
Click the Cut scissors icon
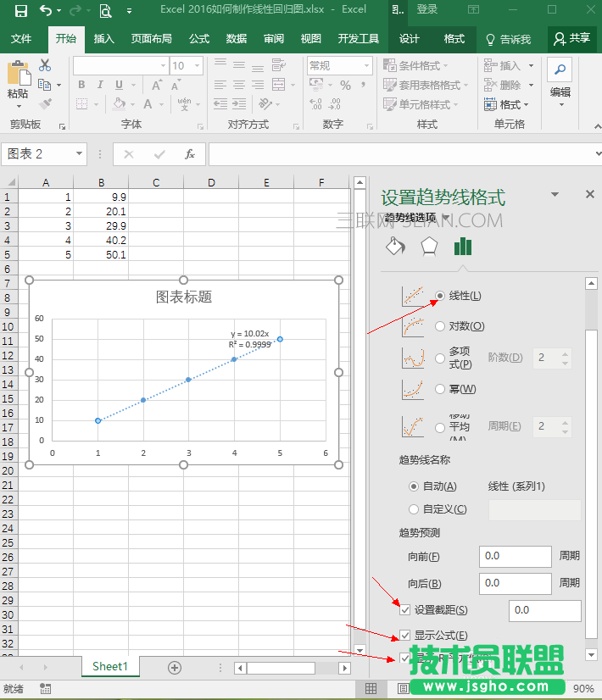pyautogui.click(x=45, y=65)
